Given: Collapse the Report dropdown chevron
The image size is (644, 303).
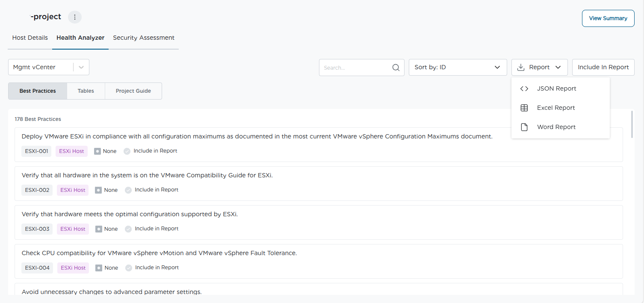Looking at the screenshot, I should coord(558,67).
